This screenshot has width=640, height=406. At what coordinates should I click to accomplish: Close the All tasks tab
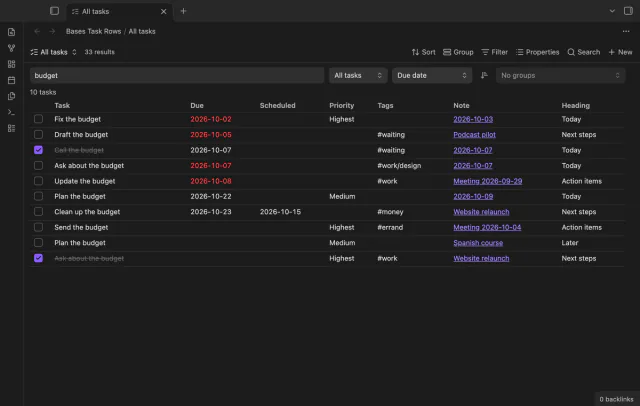[x=163, y=11]
